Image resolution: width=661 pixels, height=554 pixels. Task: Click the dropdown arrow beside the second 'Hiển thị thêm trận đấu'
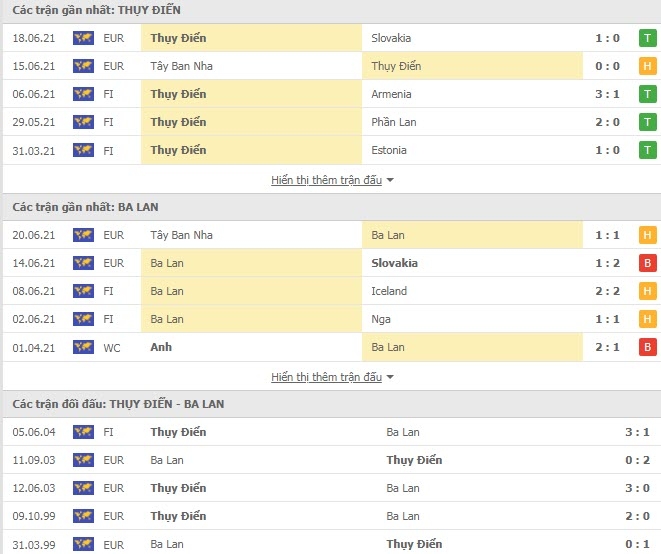click(x=390, y=377)
